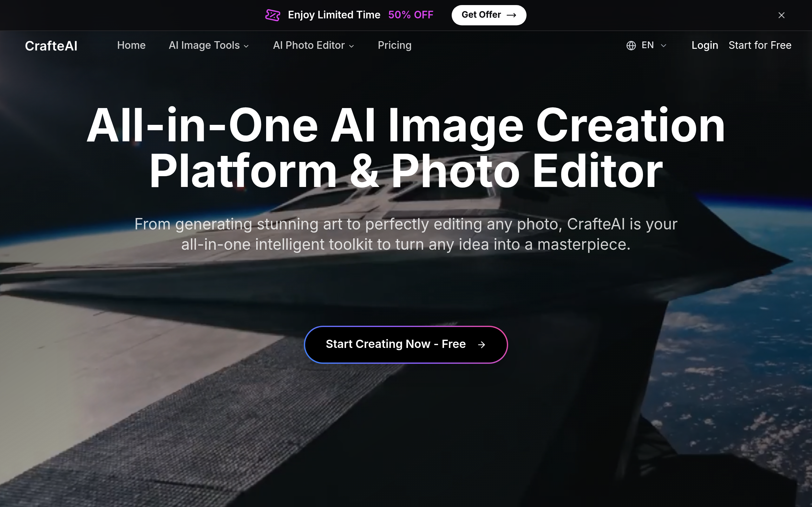
Task: Click Start for Free in header
Action: pyautogui.click(x=760, y=45)
